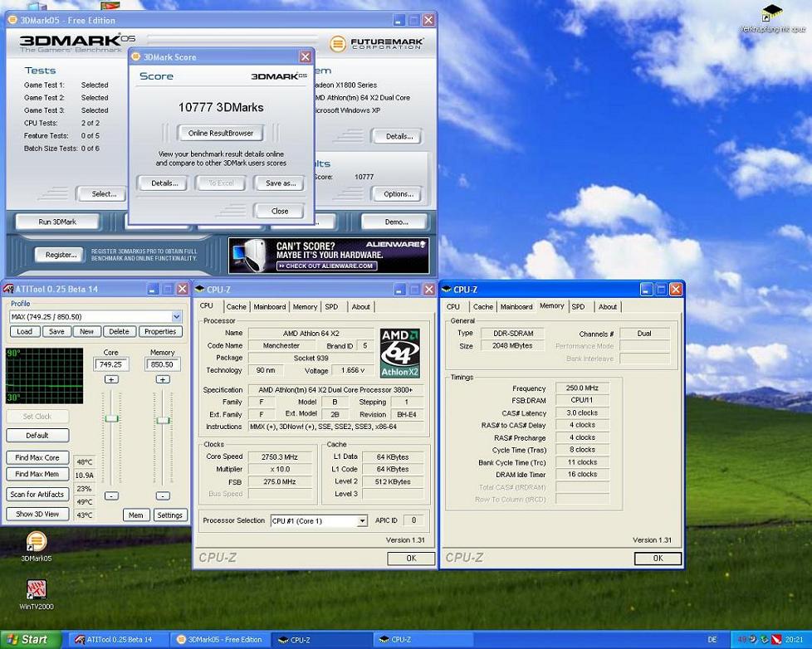Click OK in the left CPU-Z window
This screenshot has height=649, width=812.
[411, 559]
